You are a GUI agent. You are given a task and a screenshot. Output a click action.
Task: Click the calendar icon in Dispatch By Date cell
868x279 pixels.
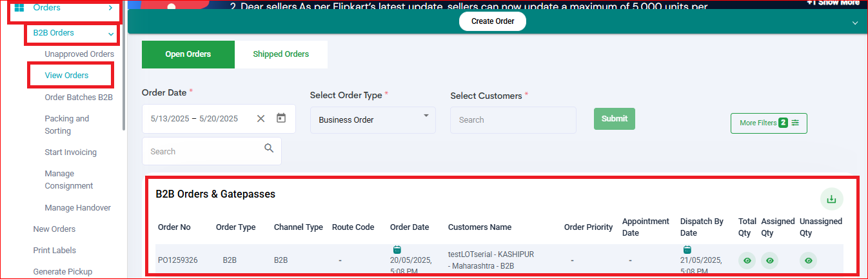click(x=687, y=249)
